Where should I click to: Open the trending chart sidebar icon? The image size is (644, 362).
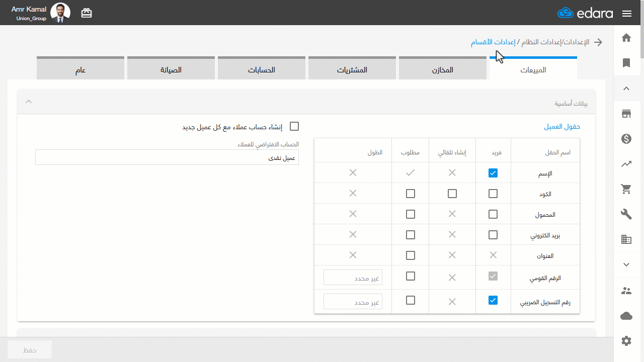pyautogui.click(x=626, y=164)
